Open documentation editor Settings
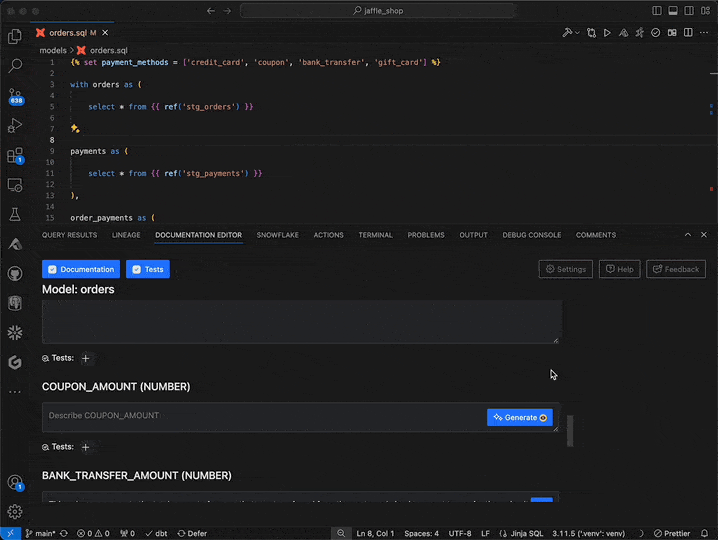This screenshot has width=718, height=540. coord(566,269)
